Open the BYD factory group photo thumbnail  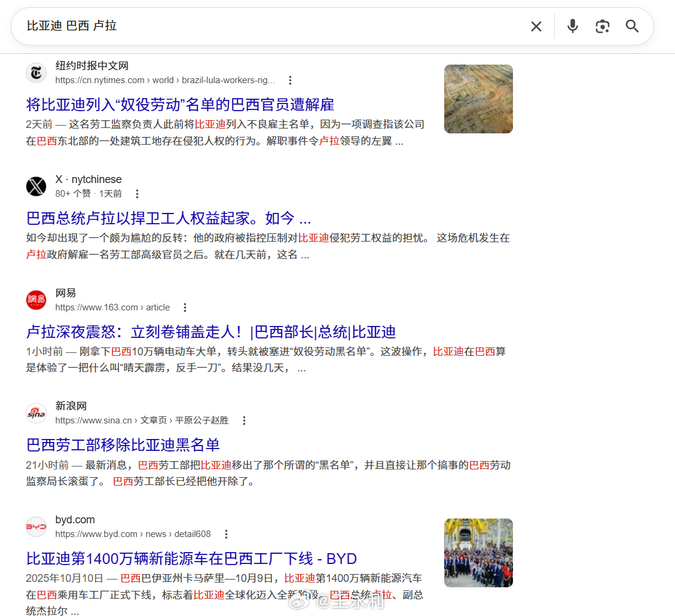tap(478, 553)
